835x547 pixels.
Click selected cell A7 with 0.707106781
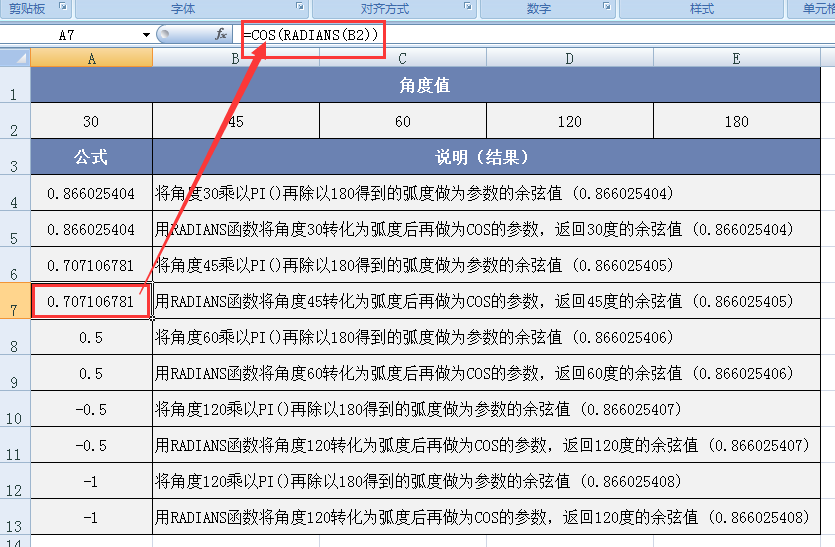click(x=92, y=301)
